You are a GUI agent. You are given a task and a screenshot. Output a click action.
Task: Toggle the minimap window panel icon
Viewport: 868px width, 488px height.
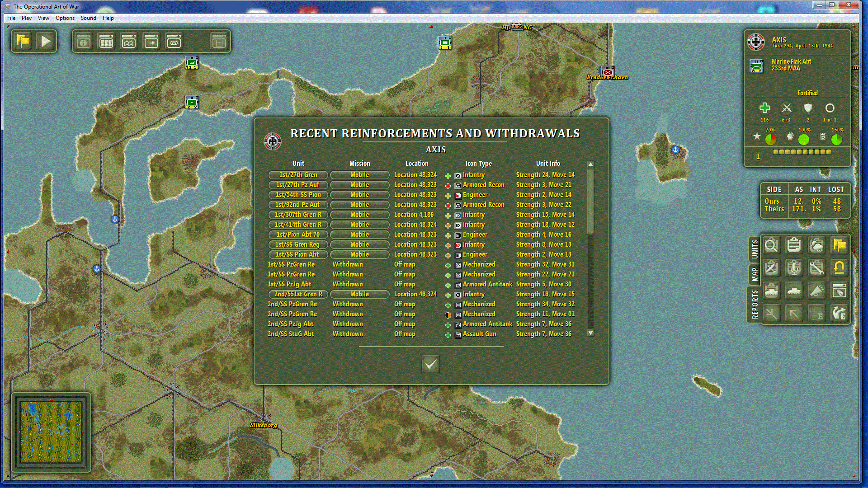(129, 42)
